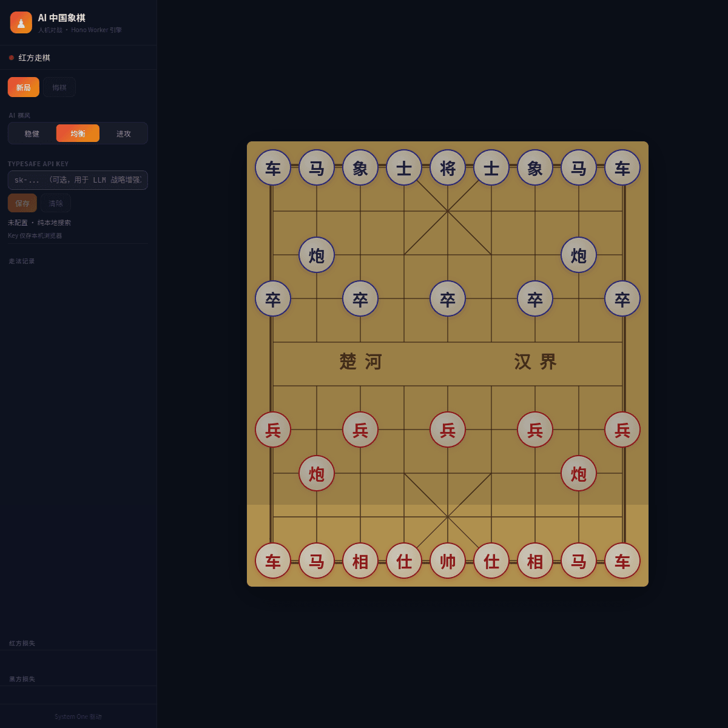Select the rightmost black 卒 soldier
728x728 pixels.
(622, 298)
